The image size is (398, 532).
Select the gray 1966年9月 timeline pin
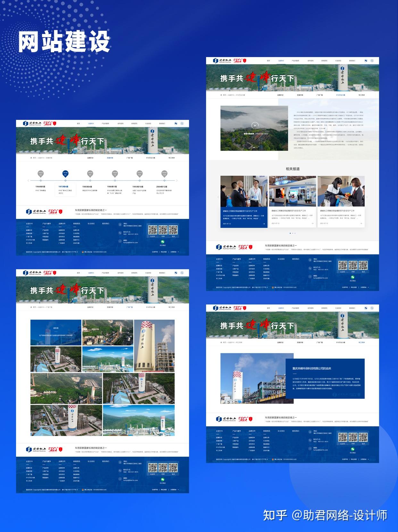point(40,173)
